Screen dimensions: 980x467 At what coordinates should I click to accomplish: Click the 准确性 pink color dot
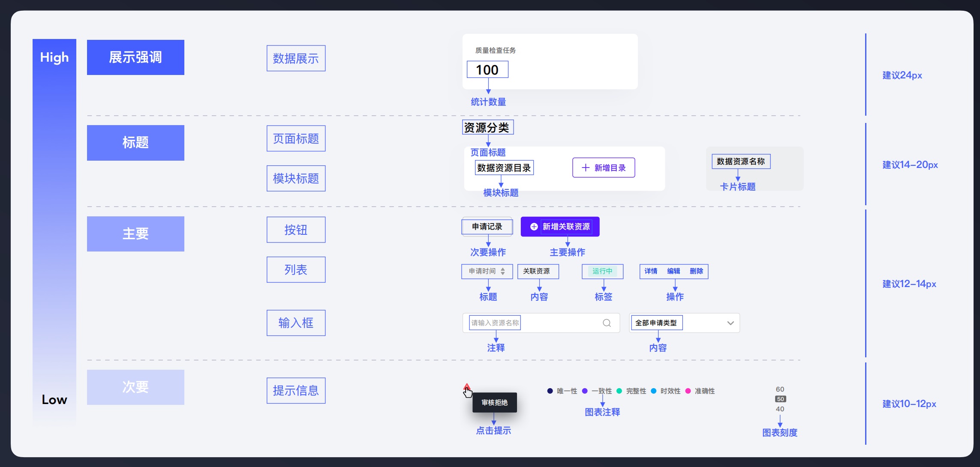(688, 391)
